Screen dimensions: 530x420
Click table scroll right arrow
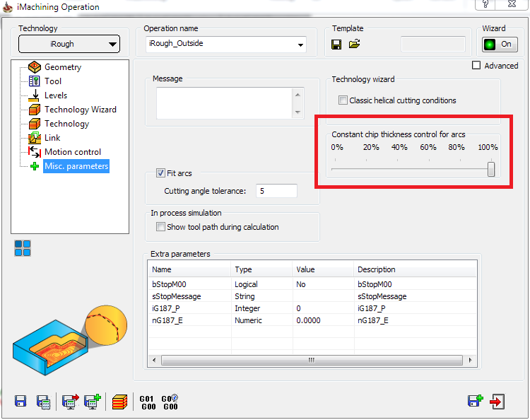(x=470, y=360)
